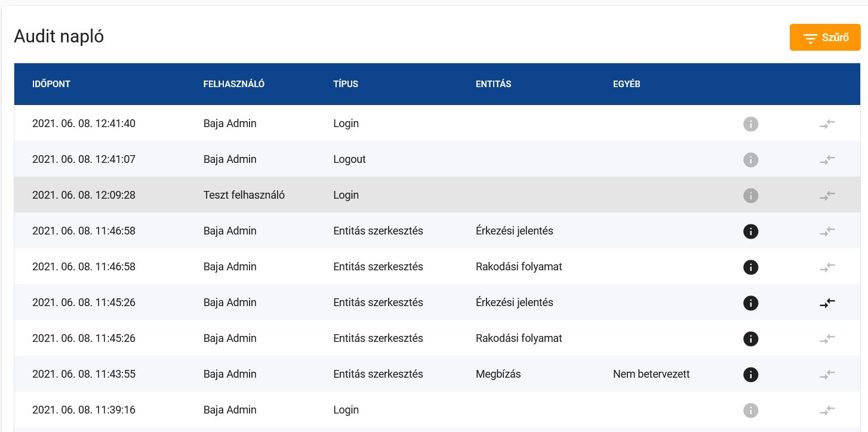Click the Típus column header
This screenshot has width=868, height=432.
(x=346, y=84)
